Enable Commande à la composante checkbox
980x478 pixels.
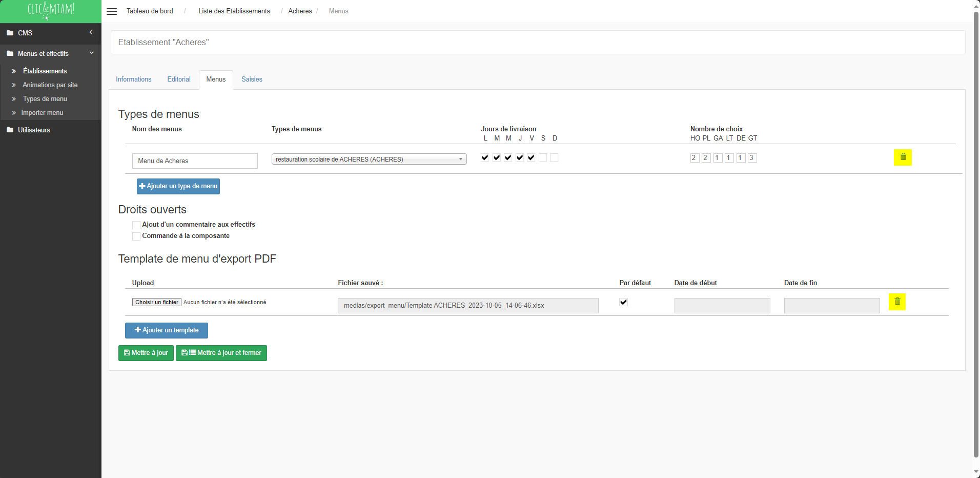click(136, 236)
